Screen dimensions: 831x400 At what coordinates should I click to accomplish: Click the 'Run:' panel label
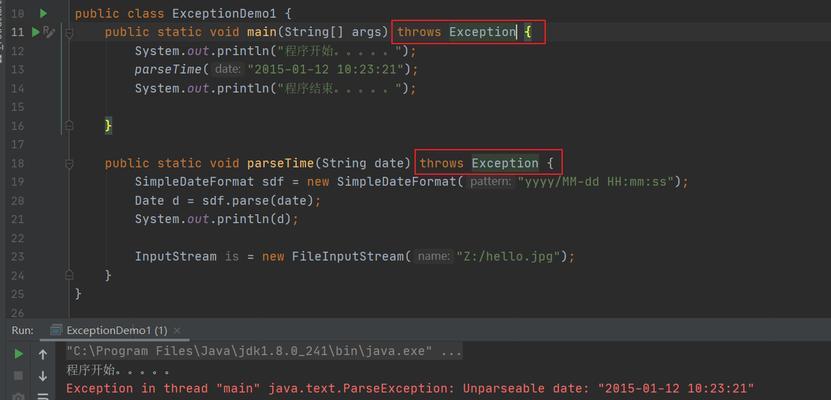tap(22, 331)
